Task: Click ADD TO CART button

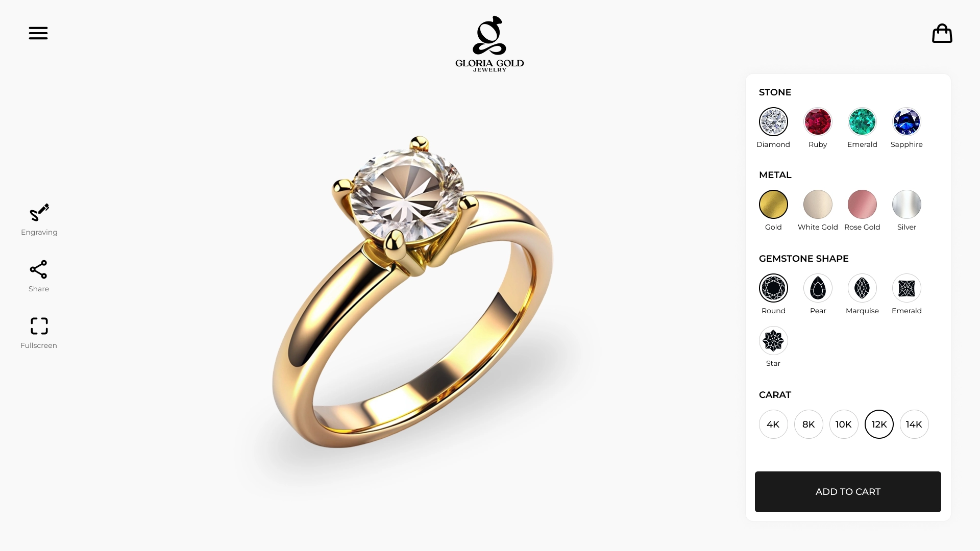Action: 848,492
